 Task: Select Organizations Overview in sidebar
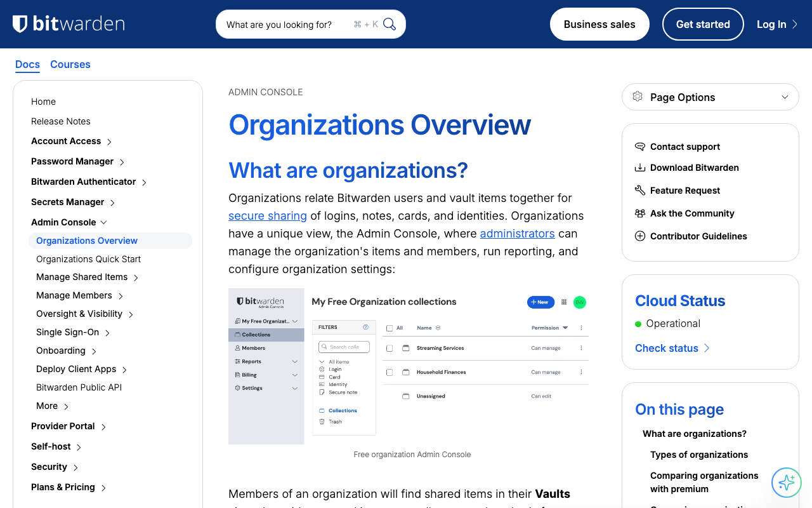tap(110, 241)
